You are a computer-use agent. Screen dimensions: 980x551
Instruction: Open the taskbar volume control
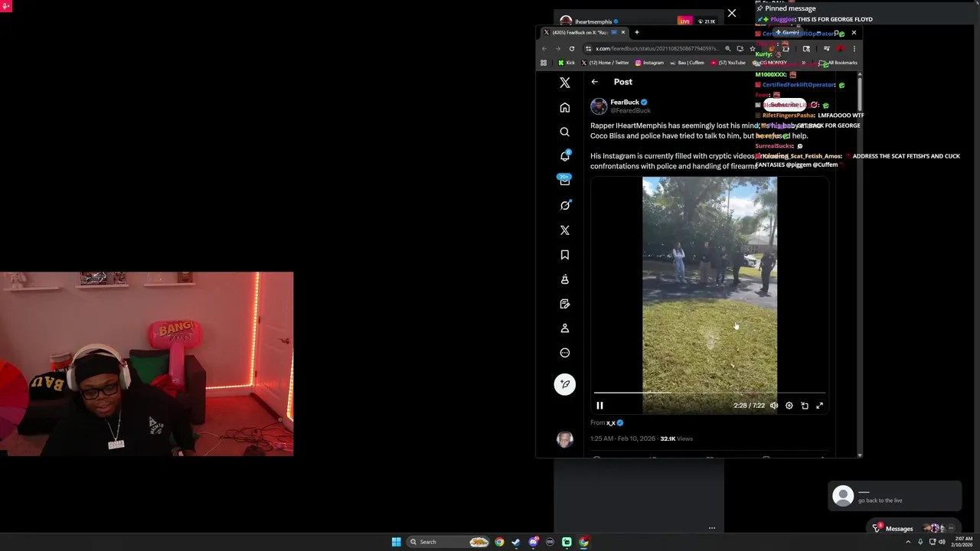point(942,542)
